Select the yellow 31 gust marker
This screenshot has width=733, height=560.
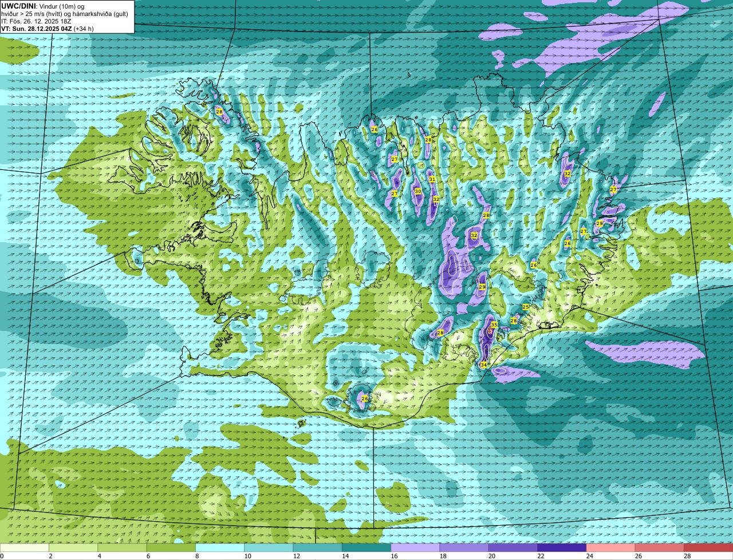[x=432, y=179]
